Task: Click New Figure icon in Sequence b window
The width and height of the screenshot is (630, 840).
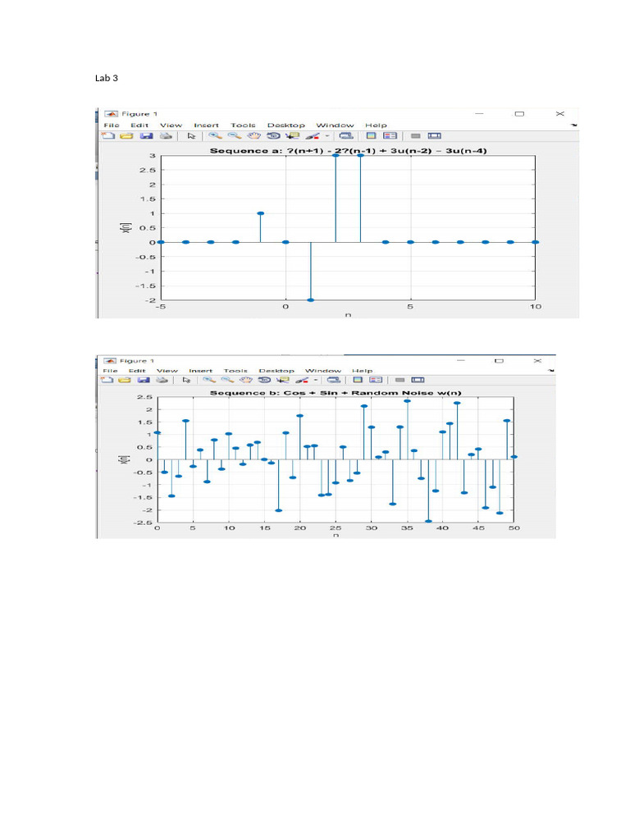Action: tap(107, 380)
